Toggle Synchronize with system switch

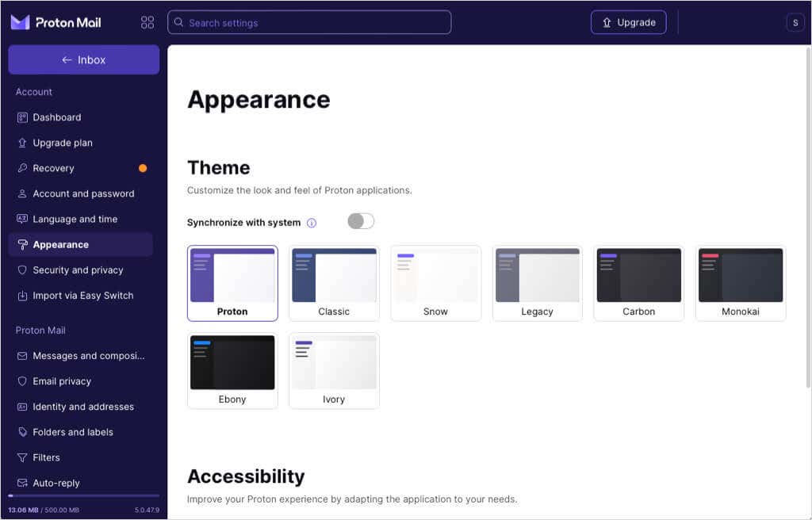click(x=361, y=221)
